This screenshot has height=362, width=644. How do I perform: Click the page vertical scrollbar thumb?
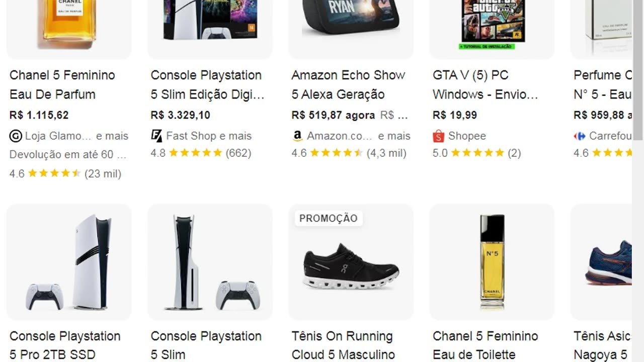click(638, 70)
